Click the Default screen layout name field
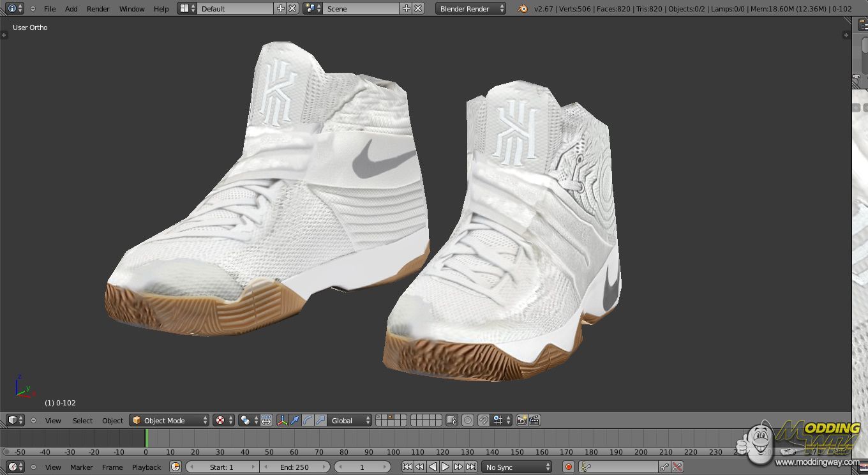 (234, 8)
